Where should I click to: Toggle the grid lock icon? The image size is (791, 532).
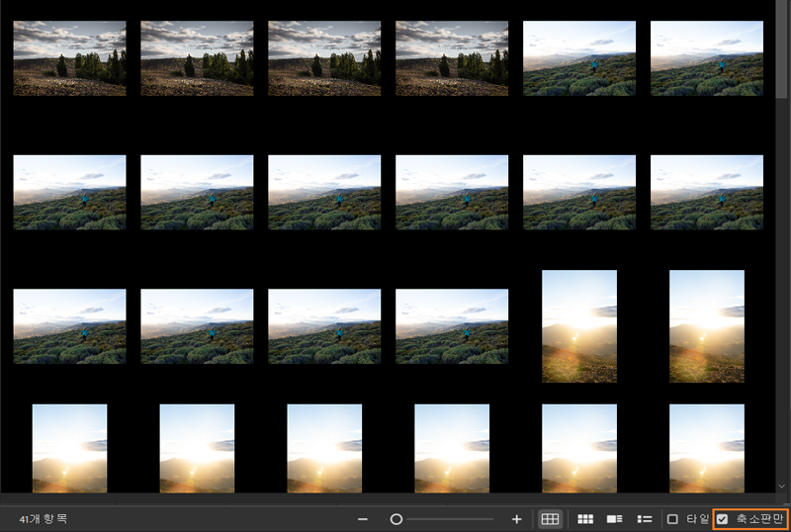pyautogui.click(x=550, y=519)
